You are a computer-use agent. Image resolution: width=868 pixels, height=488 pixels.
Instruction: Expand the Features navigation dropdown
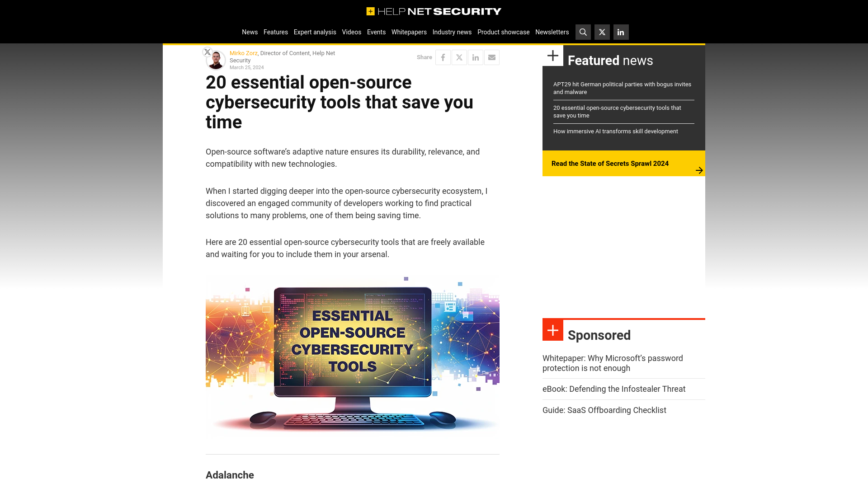point(275,32)
